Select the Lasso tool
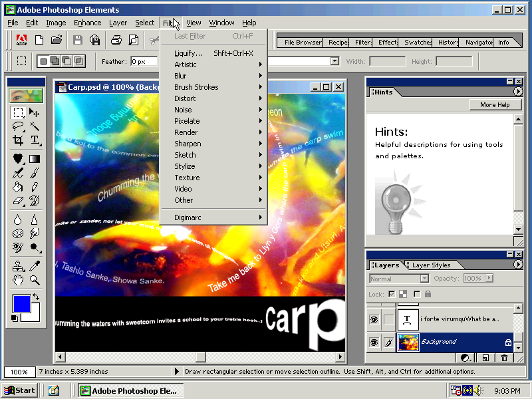 tap(18, 126)
